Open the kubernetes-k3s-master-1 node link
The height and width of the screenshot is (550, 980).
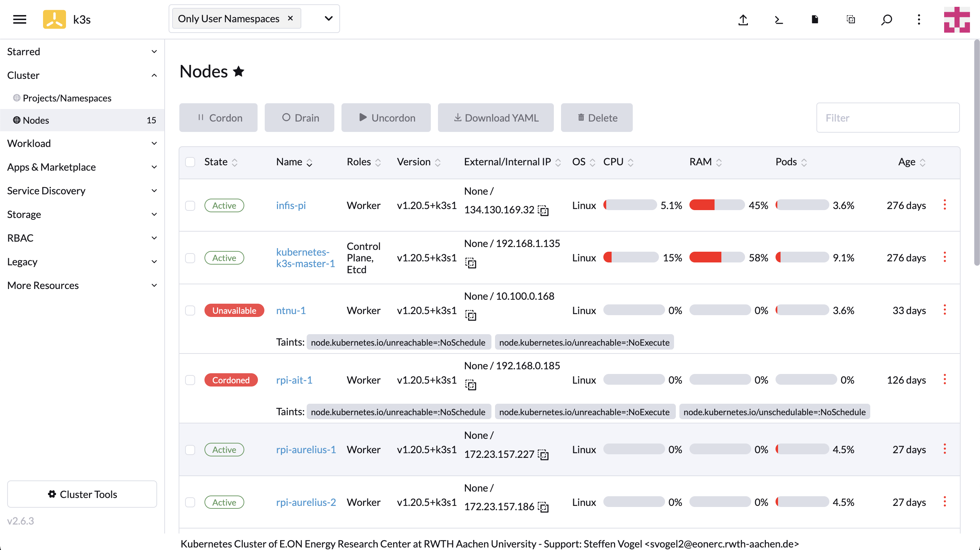point(306,257)
